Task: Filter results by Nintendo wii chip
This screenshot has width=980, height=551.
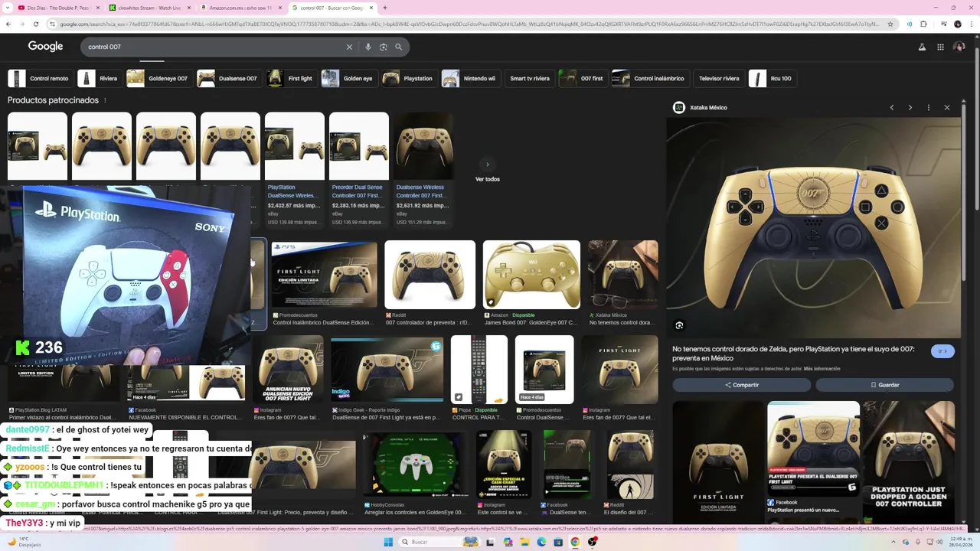Action: click(470, 78)
